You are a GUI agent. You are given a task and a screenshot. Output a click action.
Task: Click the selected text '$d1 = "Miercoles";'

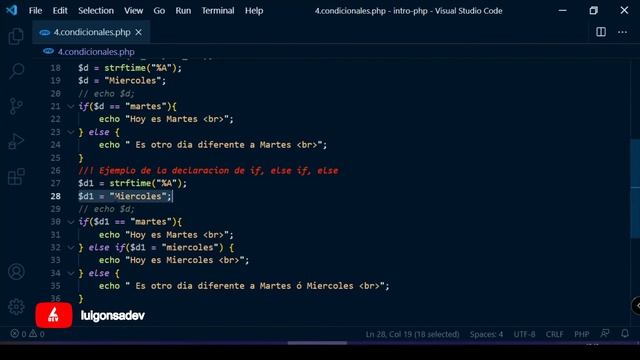[125, 196]
